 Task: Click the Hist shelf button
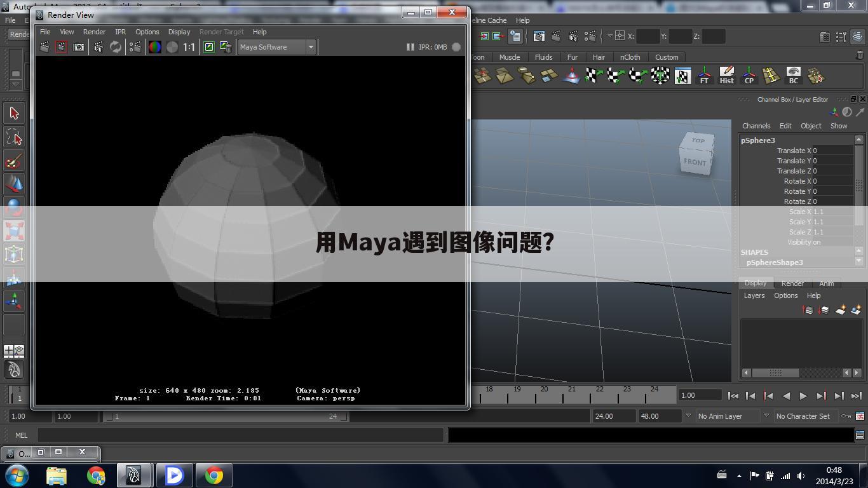point(727,76)
